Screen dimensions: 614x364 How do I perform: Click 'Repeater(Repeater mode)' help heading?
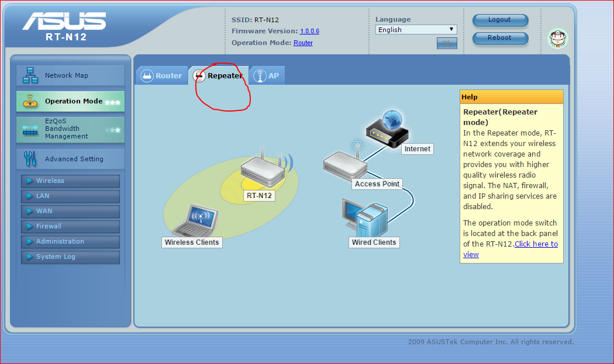[500, 117]
